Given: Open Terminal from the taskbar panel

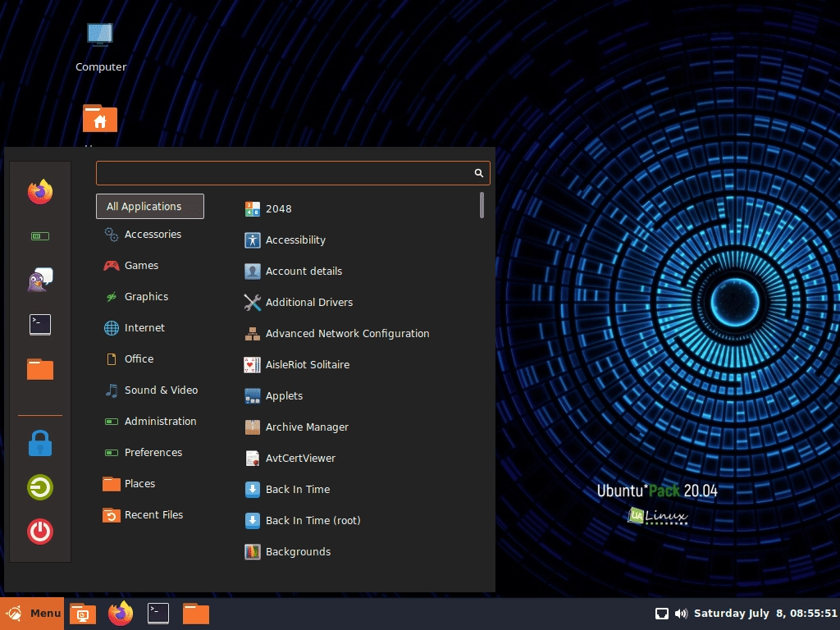Looking at the screenshot, I should point(158,614).
